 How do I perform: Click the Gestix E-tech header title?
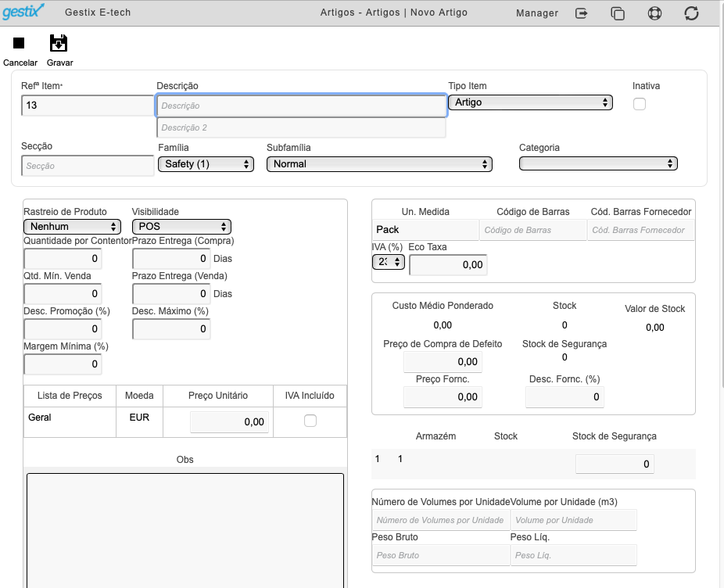(98, 13)
